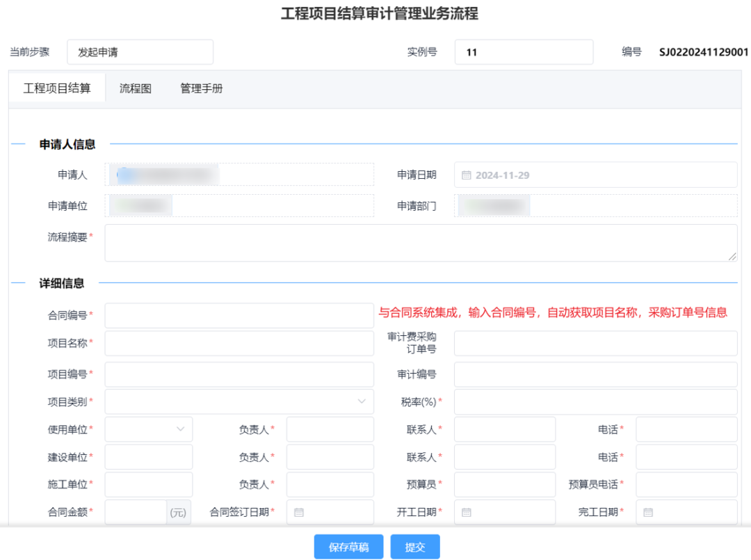Switch to the 流程图 tab
Screen dimensions: 751x560
click(136, 88)
